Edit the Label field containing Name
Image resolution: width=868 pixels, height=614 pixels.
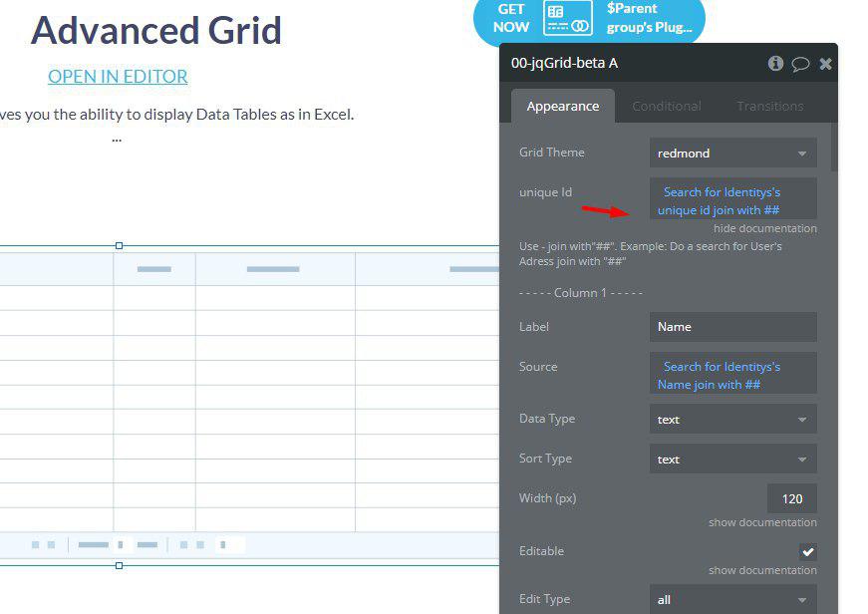(x=732, y=327)
